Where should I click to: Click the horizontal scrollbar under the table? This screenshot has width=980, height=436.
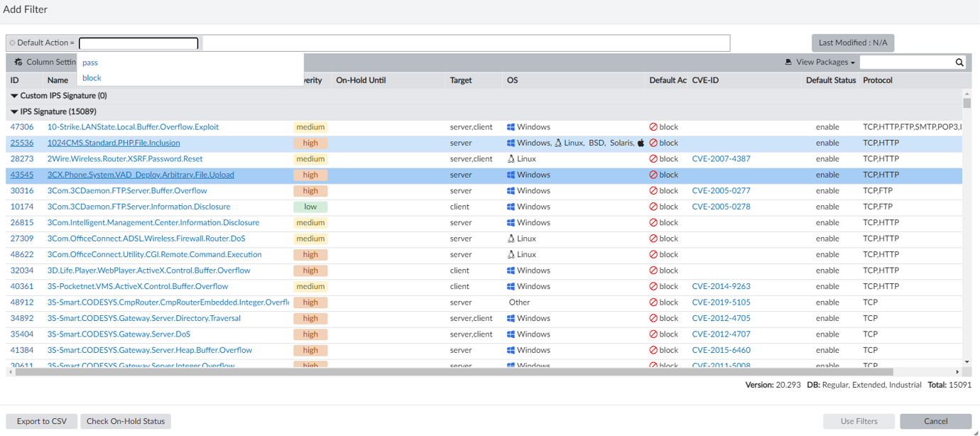(454, 371)
